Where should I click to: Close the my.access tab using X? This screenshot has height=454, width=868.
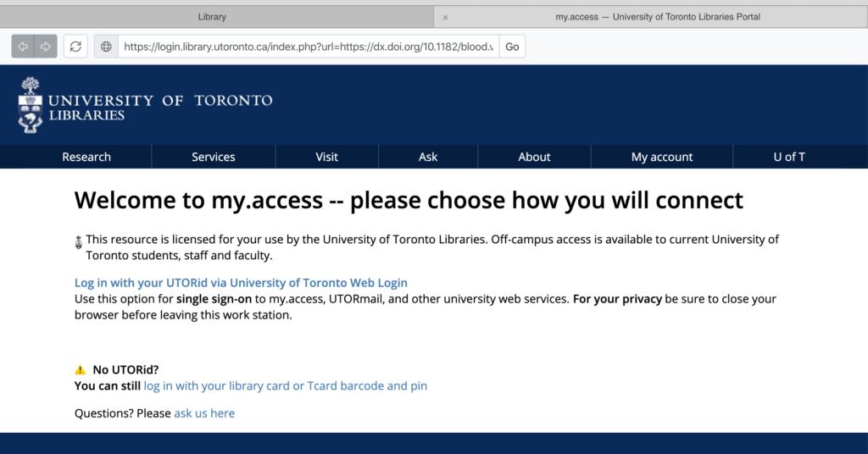click(x=446, y=17)
